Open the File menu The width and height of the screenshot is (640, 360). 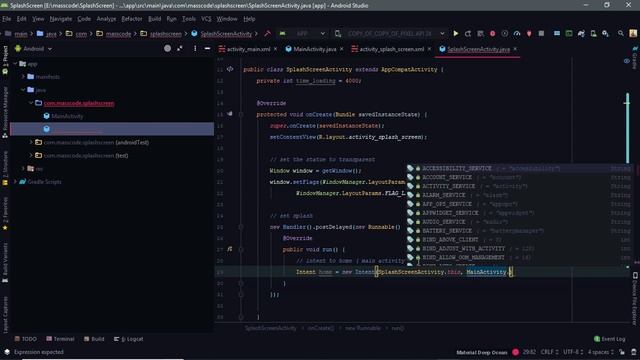click(x=7, y=19)
